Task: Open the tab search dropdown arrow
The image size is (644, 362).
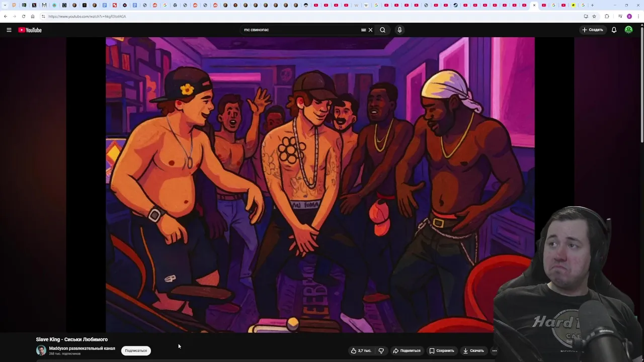Action: [5, 5]
